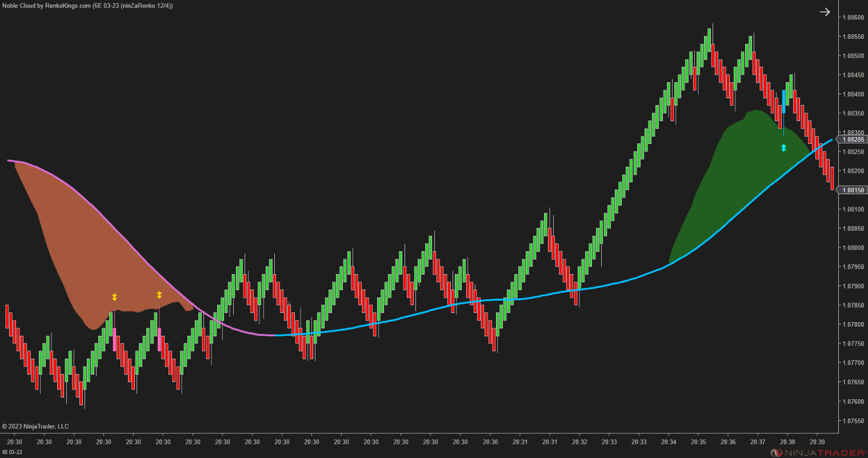
Task: Click the copyright NinjaTrader LLC text
Action: [35, 426]
